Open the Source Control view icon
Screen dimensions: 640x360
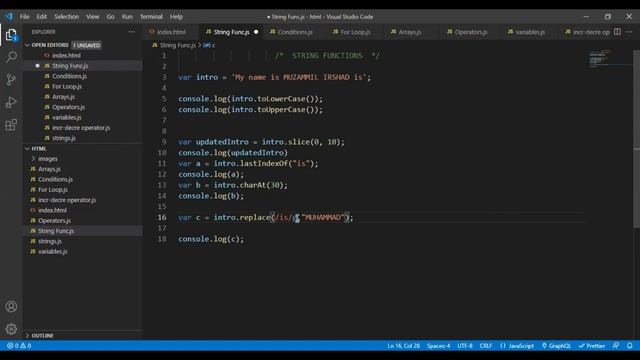(x=11, y=80)
